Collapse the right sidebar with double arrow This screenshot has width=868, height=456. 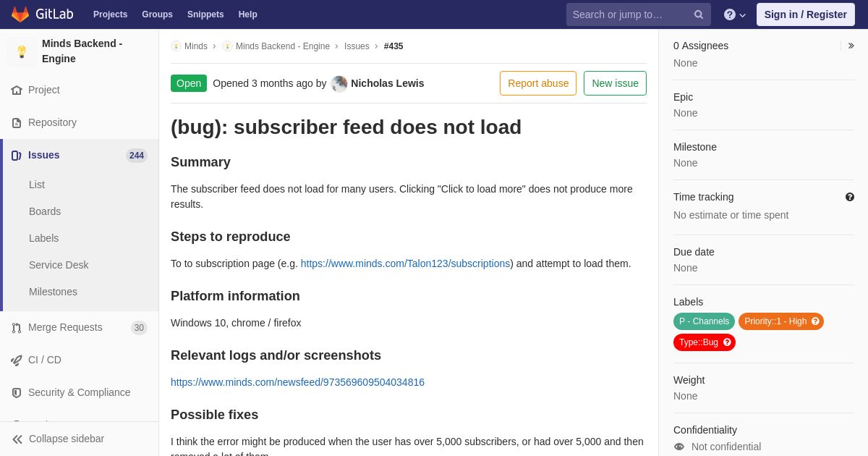pyautogui.click(x=851, y=46)
